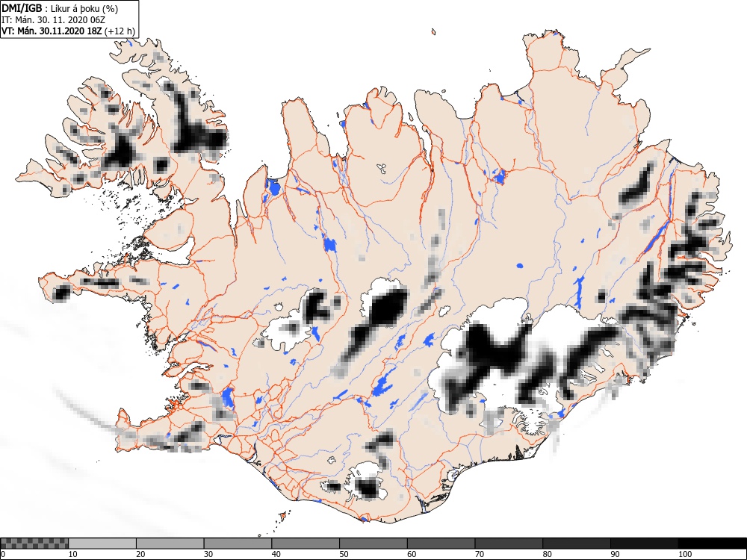Select the 90–100 percent legend swatch
This screenshot has width=747, height=560.
[x=644, y=544]
